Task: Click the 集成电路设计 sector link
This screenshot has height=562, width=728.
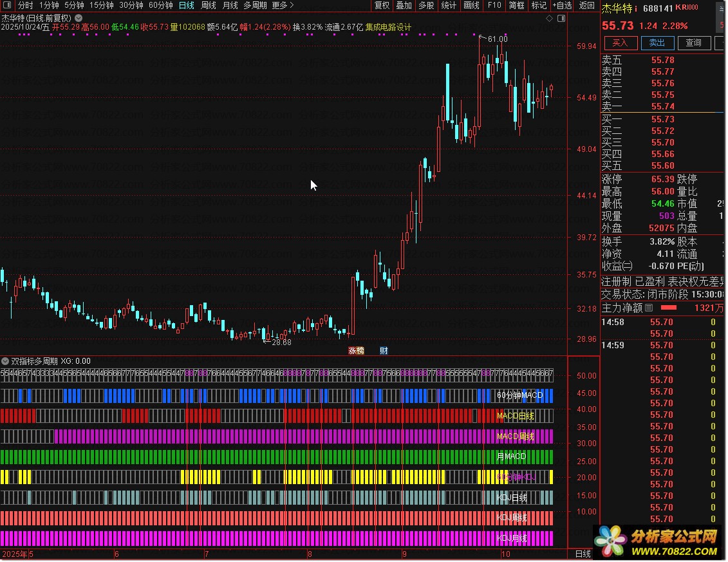Action: coord(388,28)
